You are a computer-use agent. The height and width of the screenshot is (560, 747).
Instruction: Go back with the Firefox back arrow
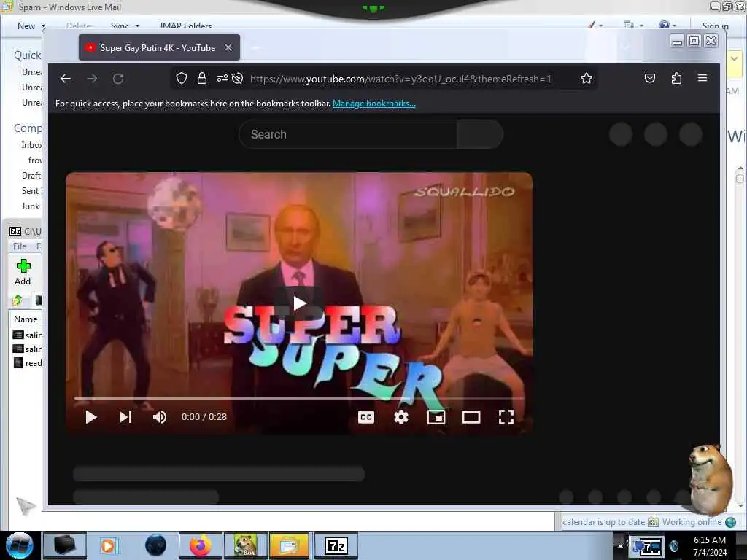65,79
